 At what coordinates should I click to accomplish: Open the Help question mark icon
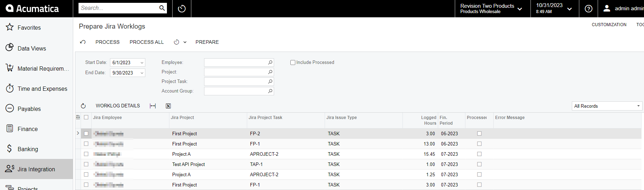pos(588,8)
